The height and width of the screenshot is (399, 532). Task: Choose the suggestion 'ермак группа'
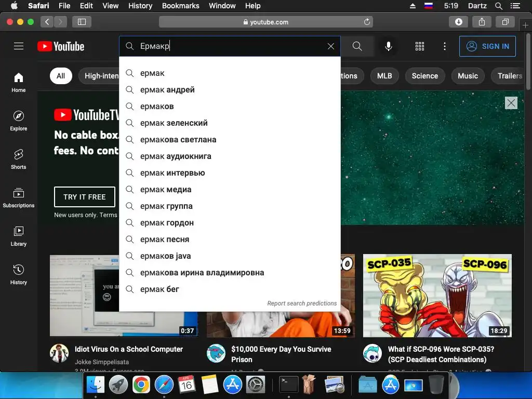pyautogui.click(x=230, y=206)
